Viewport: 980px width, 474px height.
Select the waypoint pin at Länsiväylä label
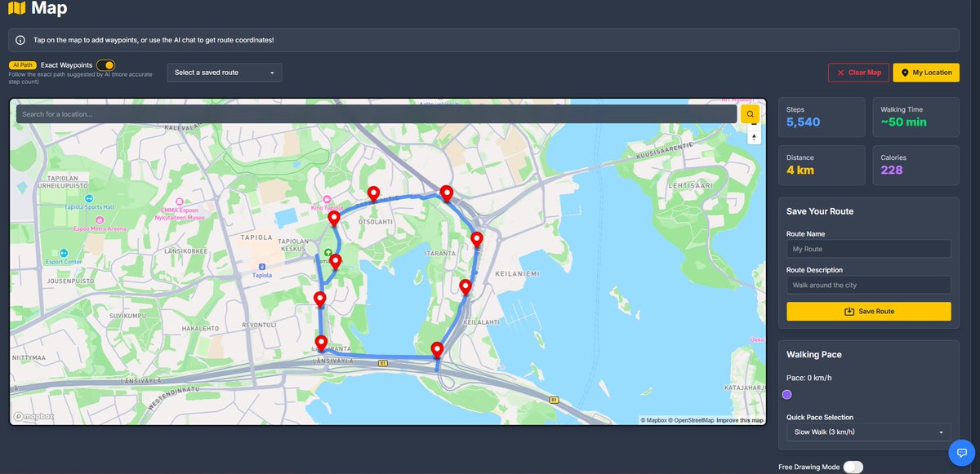(321, 343)
